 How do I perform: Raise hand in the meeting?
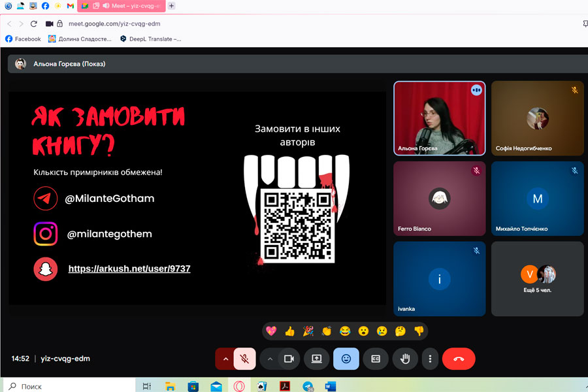(404, 359)
